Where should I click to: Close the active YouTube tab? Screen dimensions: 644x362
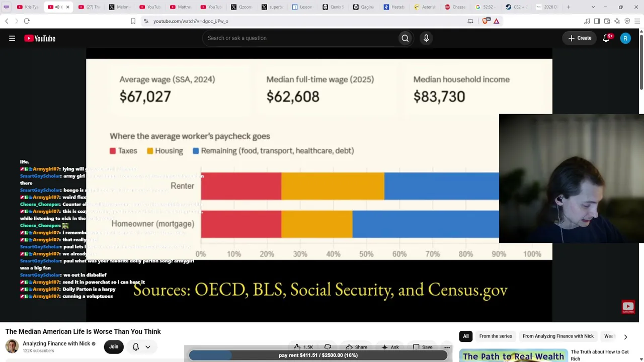point(67,7)
